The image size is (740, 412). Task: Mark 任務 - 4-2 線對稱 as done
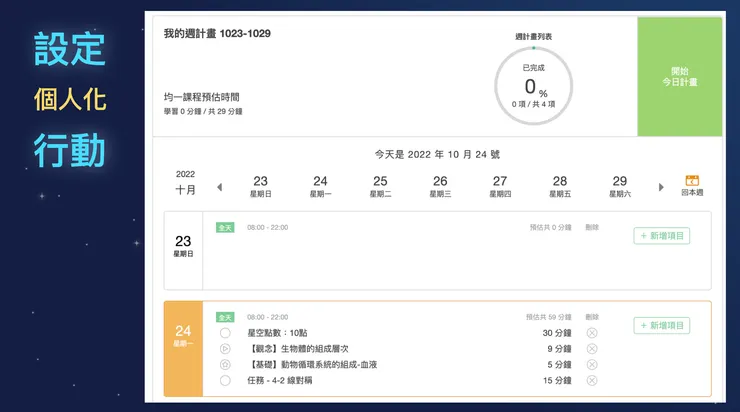tap(225, 380)
